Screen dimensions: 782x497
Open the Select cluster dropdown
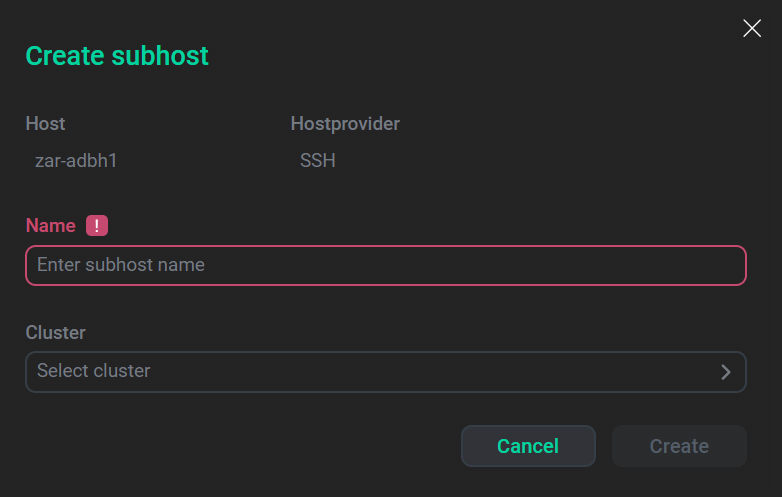[x=385, y=371]
